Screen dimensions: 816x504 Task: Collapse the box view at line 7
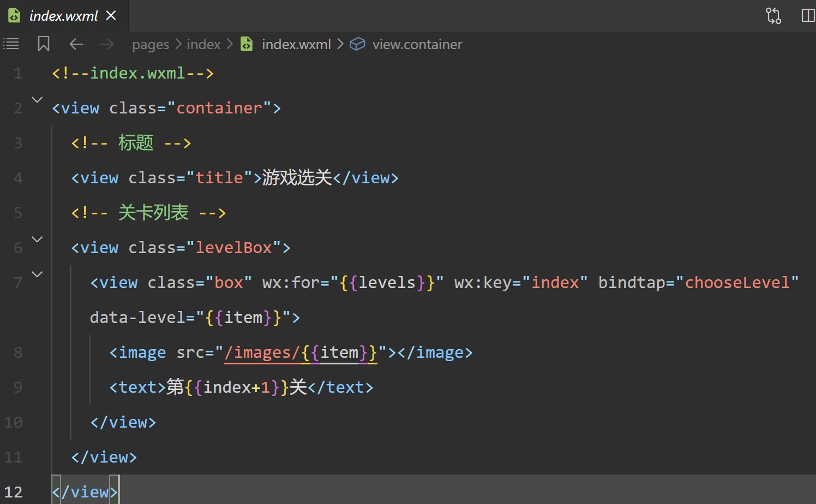pyautogui.click(x=37, y=274)
